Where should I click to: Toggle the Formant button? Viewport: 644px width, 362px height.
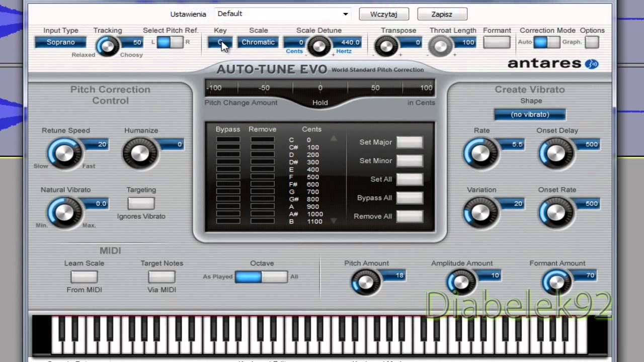[497, 42]
